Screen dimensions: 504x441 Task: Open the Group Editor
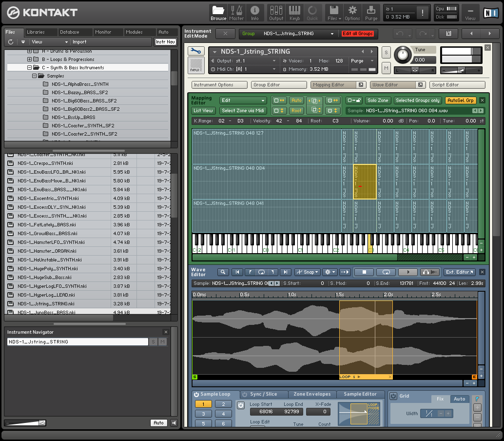click(x=279, y=84)
